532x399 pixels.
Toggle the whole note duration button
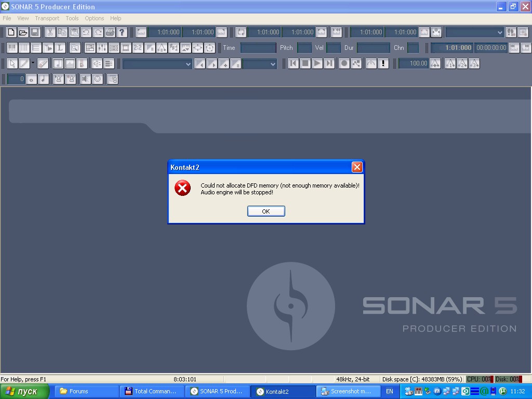[x=32, y=79]
